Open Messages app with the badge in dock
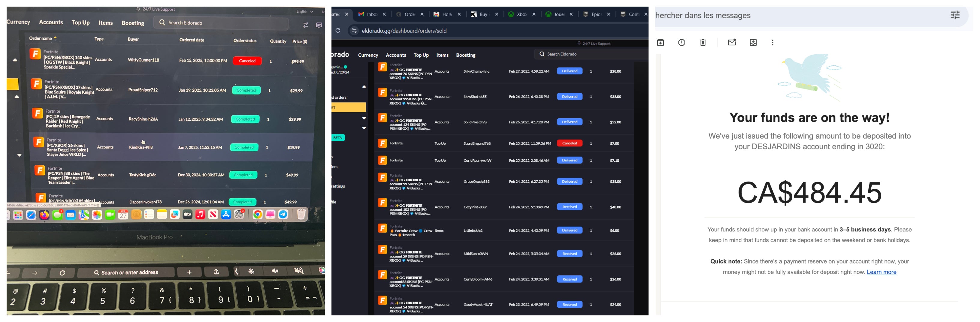This screenshot has height=322, width=980. tap(57, 215)
